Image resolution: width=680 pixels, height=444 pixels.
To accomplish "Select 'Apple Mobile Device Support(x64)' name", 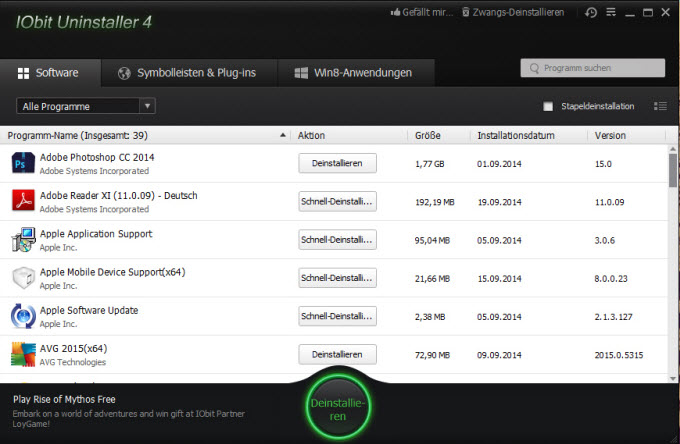I will click(112, 272).
